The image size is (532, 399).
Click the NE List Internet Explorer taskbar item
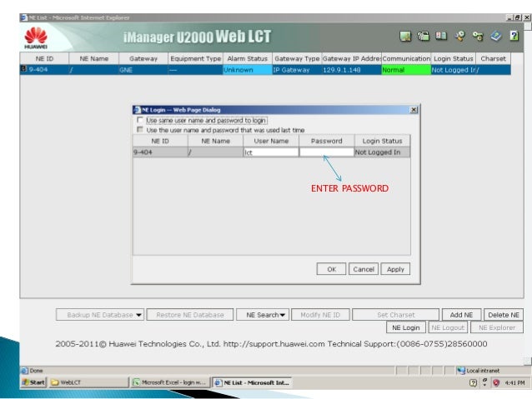pos(252,382)
